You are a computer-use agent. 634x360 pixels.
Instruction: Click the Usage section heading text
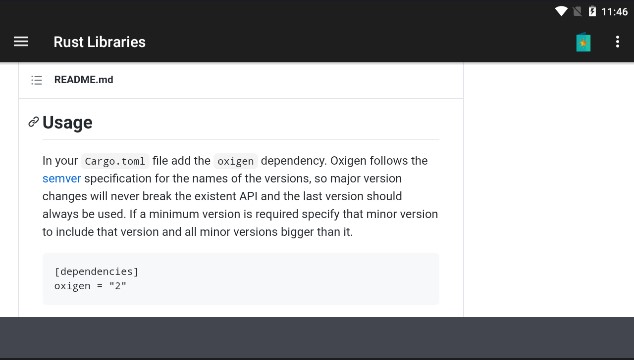tap(68, 123)
